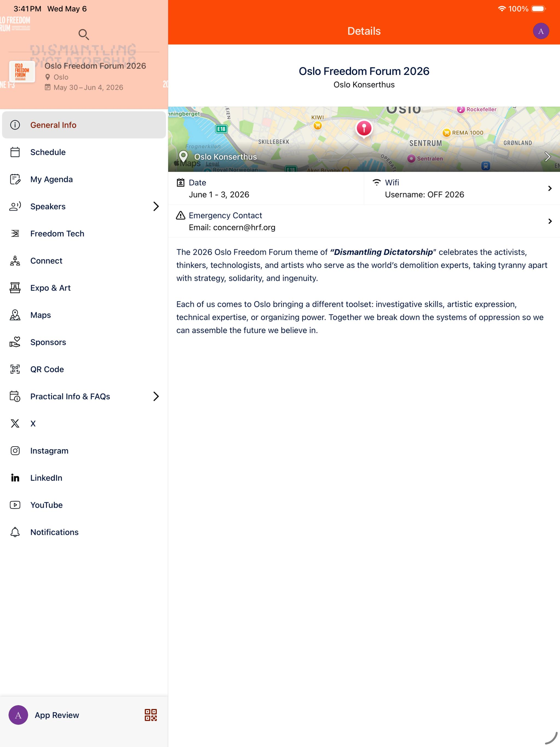Screen dimensions: 560x747
Task: Select the General Info menu item
Action: 84,125
